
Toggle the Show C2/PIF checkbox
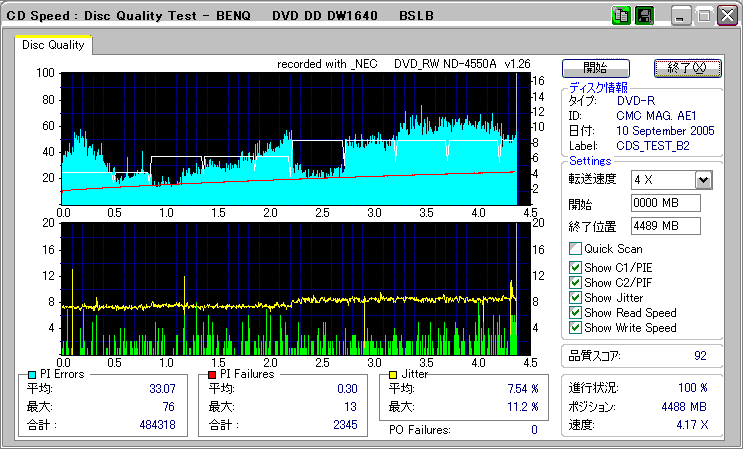575,283
